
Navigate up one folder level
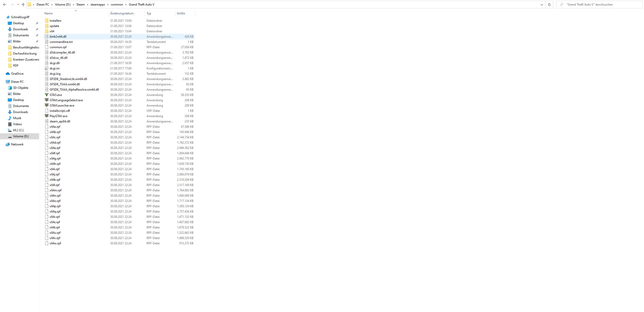point(23,4)
